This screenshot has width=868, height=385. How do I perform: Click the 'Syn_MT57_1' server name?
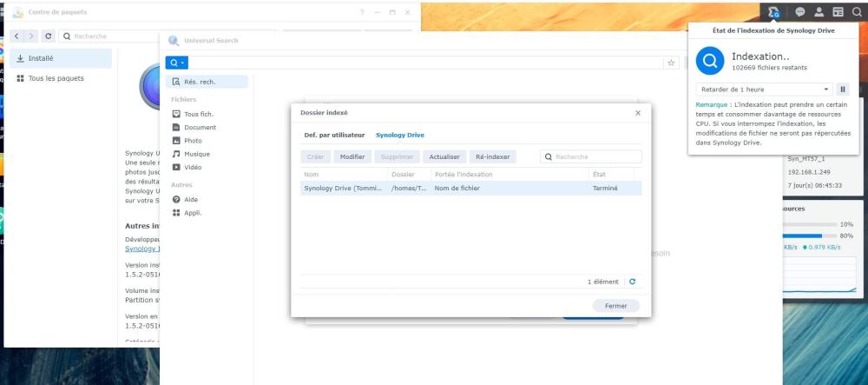click(806, 159)
